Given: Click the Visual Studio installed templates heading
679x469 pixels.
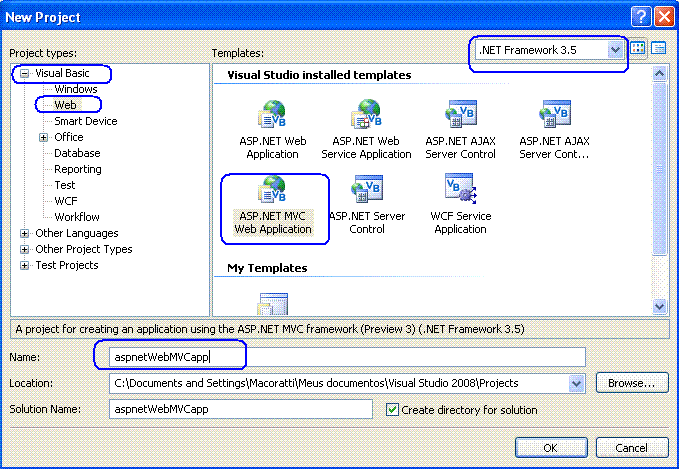Looking at the screenshot, I should (319, 75).
